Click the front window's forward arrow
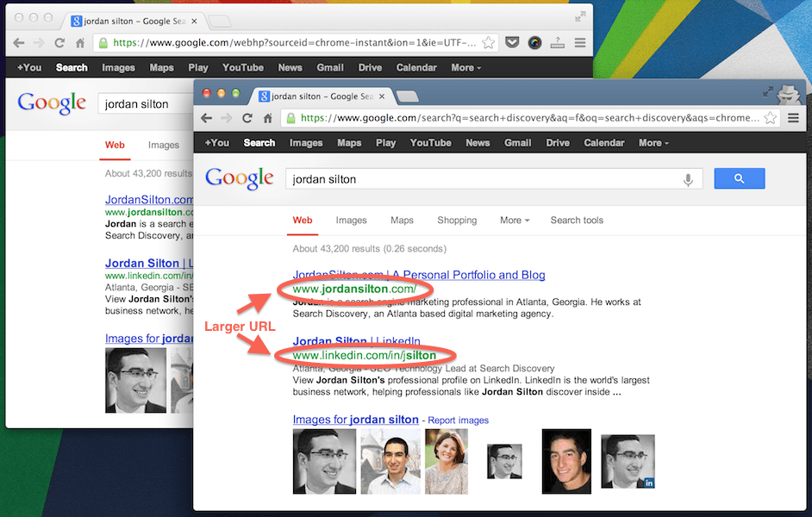The height and width of the screenshot is (517, 812). click(227, 118)
